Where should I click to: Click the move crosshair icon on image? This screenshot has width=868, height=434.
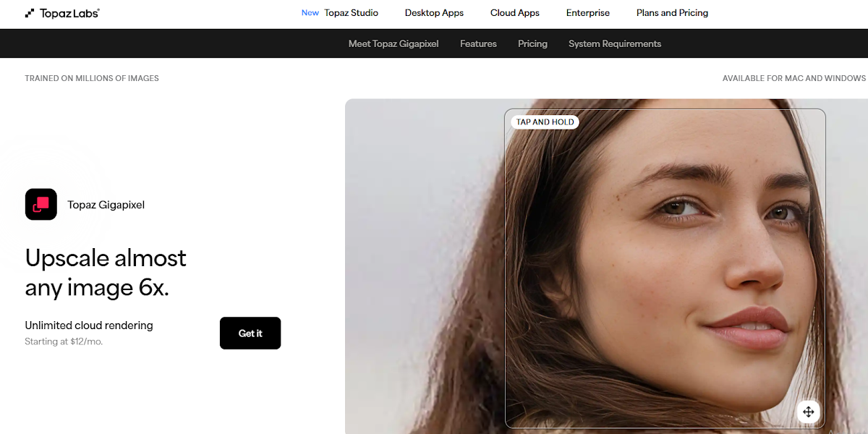click(808, 412)
